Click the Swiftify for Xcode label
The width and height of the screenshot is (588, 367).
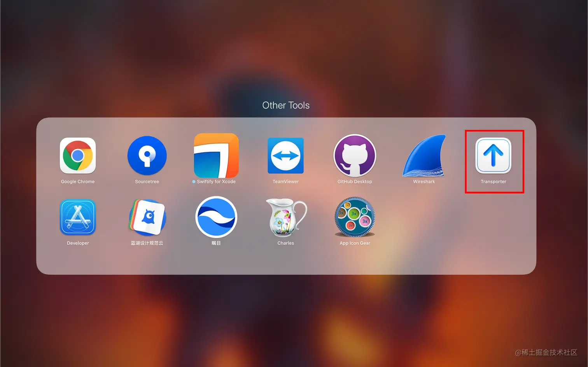tap(216, 182)
